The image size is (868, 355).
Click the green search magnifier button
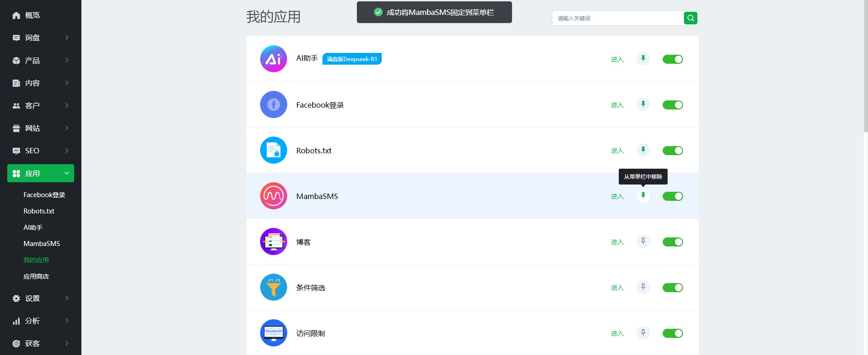(x=691, y=18)
